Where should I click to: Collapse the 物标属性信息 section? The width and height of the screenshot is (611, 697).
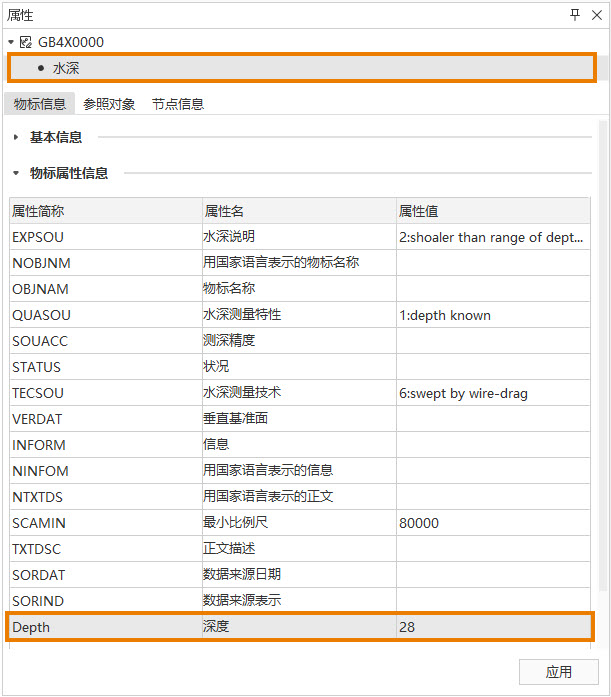point(16,173)
